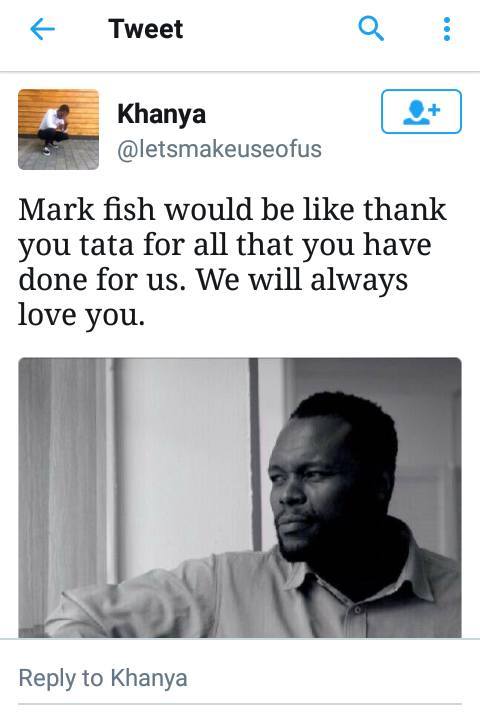This screenshot has width=480, height=713.
Task: Tap the final line "love you."
Action: 82,315
